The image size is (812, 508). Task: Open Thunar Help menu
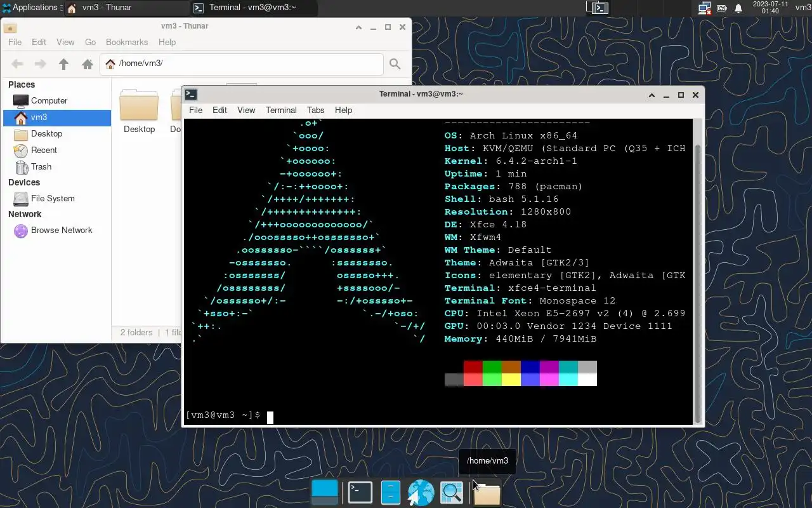click(167, 42)
